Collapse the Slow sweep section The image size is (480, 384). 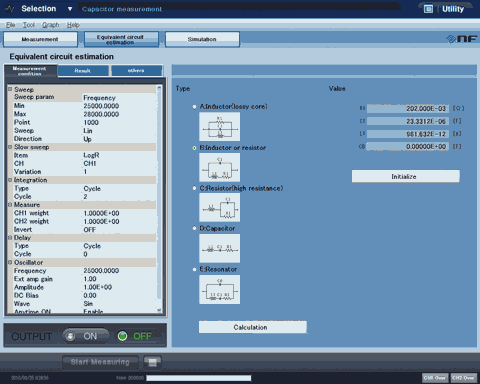point(10,147)
